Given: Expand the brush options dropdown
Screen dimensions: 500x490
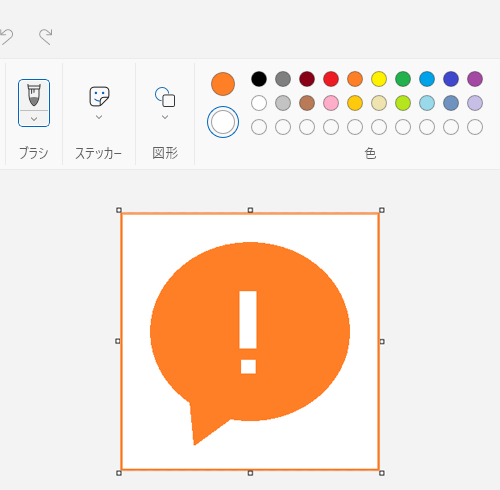Looking at the screenshot, I should click(x=34, y=119).
